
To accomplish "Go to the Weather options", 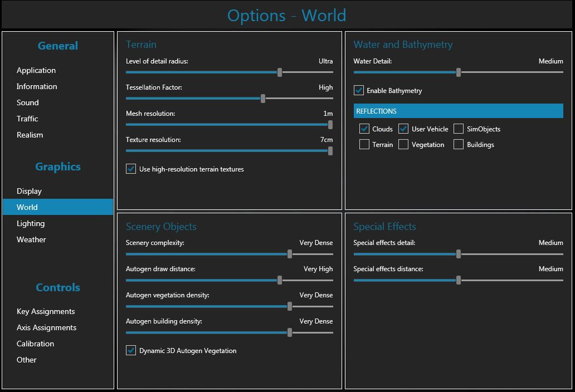I will (x=31, y=239).
